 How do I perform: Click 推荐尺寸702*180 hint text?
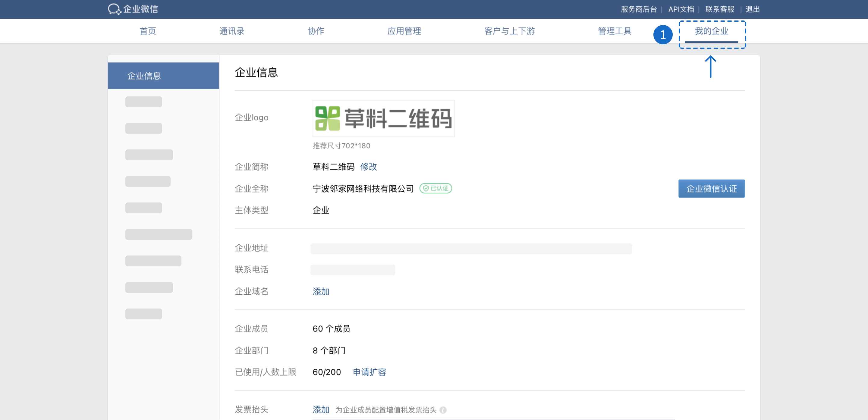click(x=341, y=146)
